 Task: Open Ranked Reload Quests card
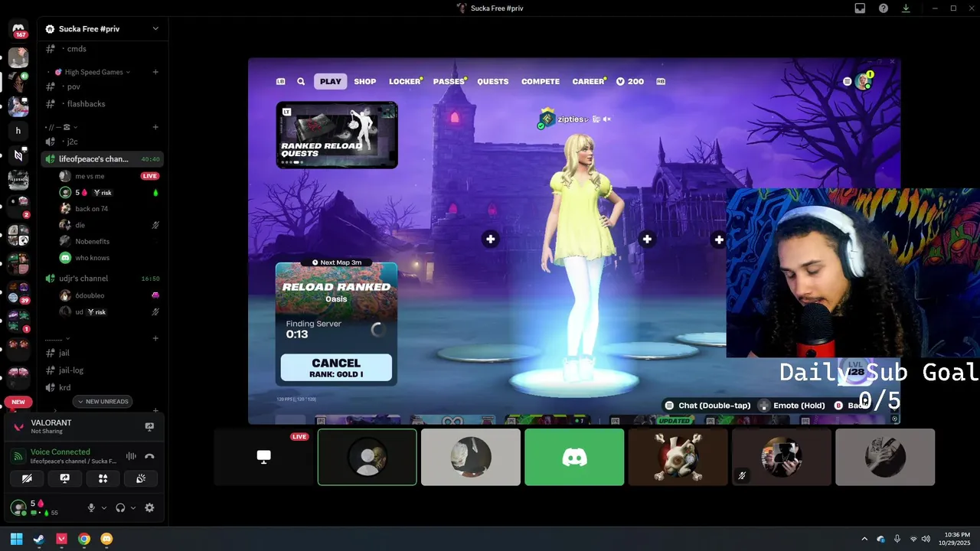pyautogui.click(x=337, y=135)
